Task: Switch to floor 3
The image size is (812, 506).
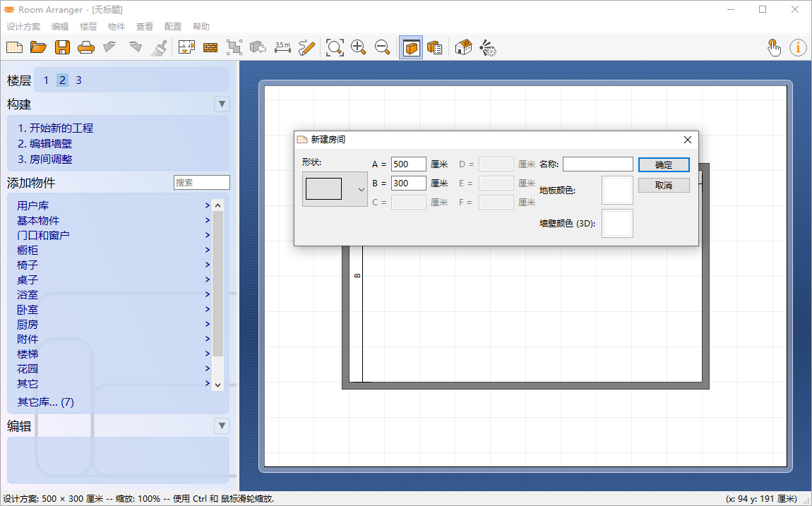Action: [x=78, y=80]
